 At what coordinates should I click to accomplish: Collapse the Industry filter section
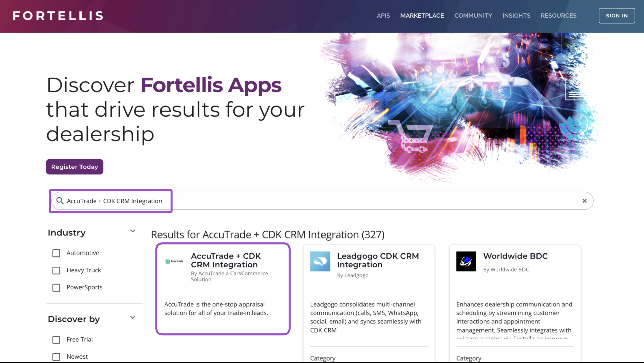pyautogui.click(x=133, y=231)
